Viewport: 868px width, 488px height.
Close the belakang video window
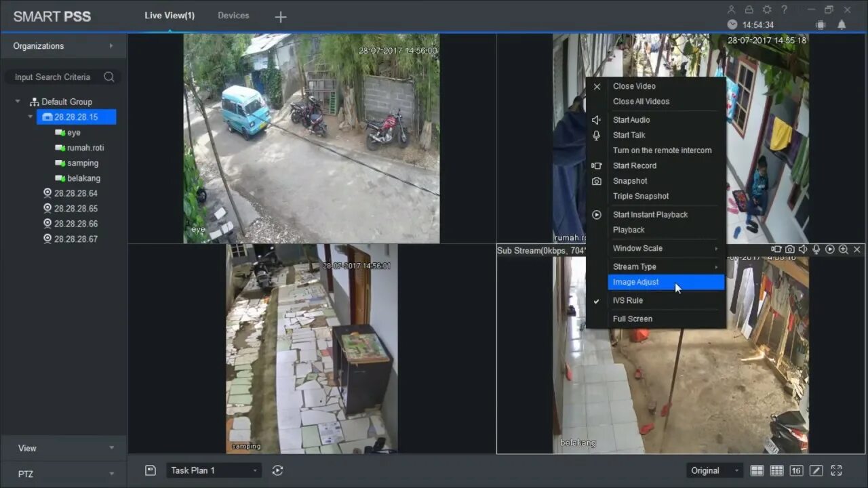pyautogui.click(x=857, y=250)
